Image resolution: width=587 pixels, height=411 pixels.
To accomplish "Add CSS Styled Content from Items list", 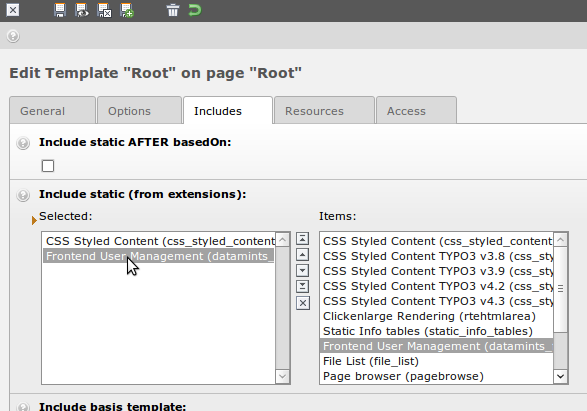I will pos(437,241).
